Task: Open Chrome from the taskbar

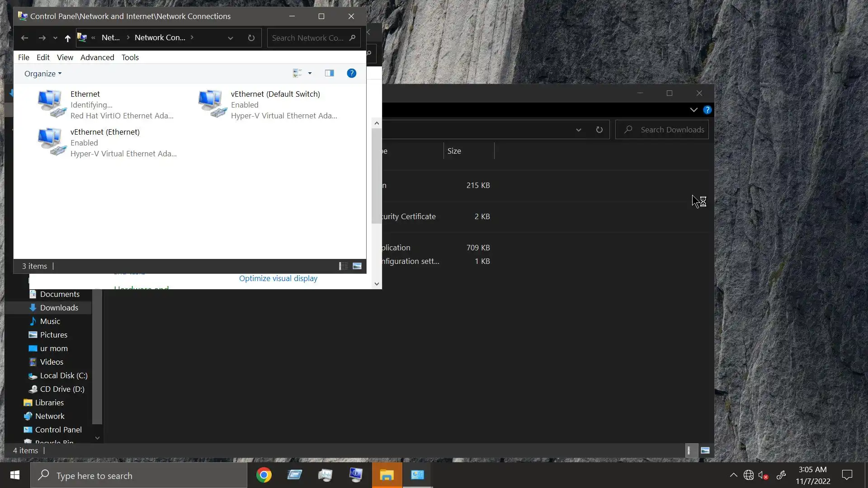Action: tap(264, 475)
